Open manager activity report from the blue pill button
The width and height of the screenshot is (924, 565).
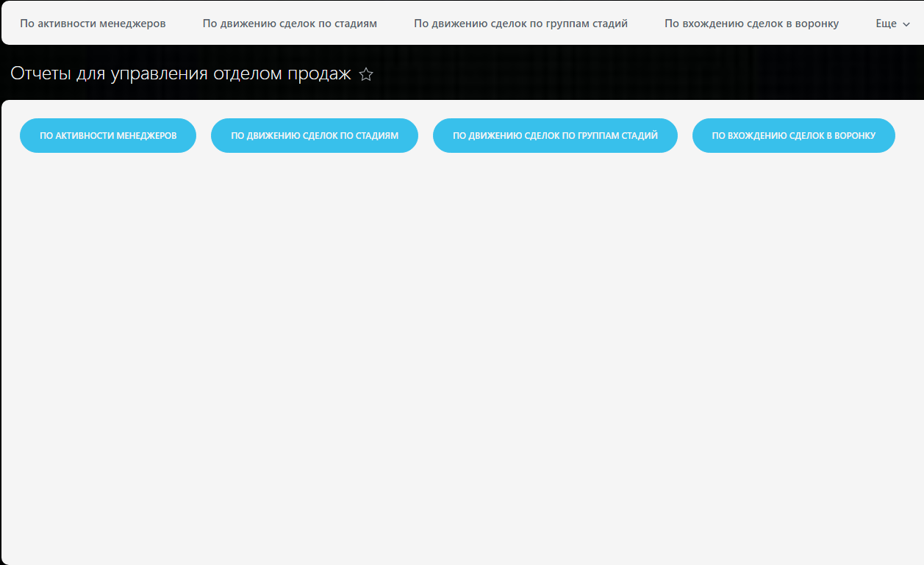108,136
